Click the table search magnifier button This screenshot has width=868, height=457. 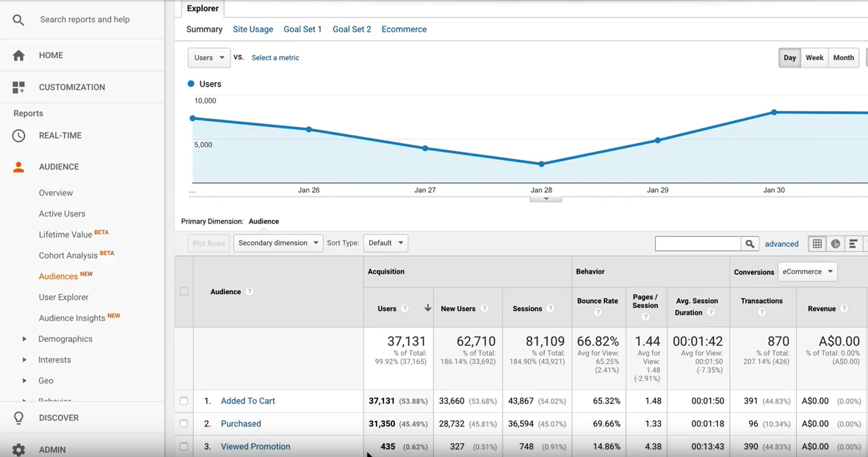pos(750,244)
